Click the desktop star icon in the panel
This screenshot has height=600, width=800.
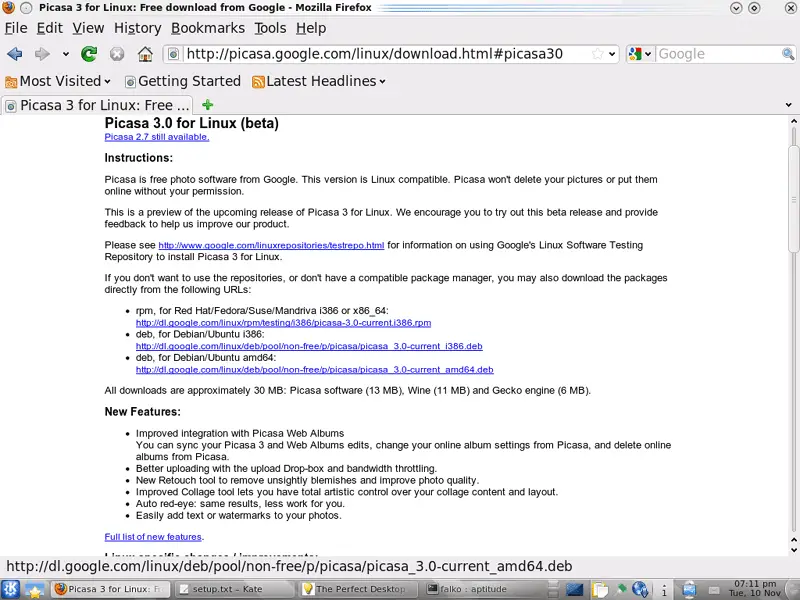pos(35,590)
